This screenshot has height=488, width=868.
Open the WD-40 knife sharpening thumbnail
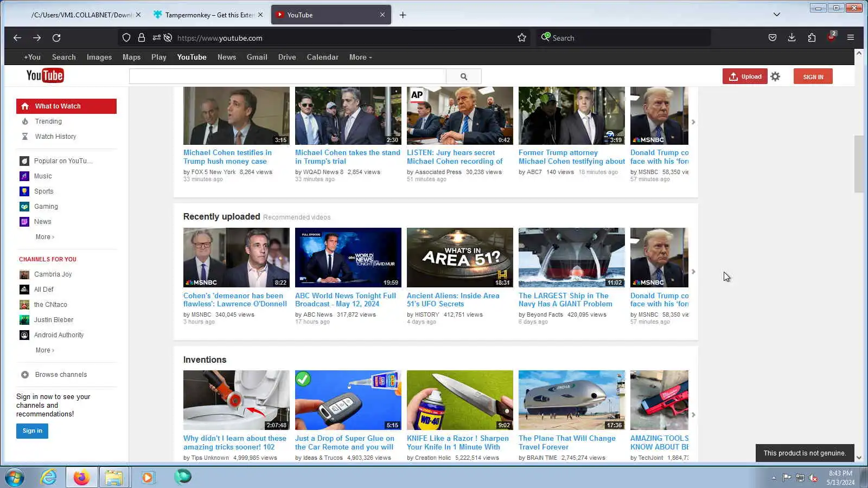[x=460, y=400]
